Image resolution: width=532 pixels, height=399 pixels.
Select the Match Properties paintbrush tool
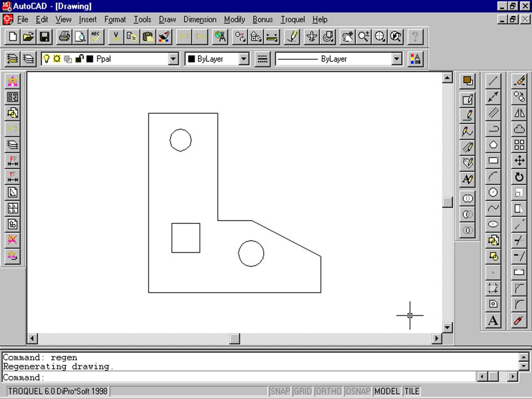pos(164,37)
